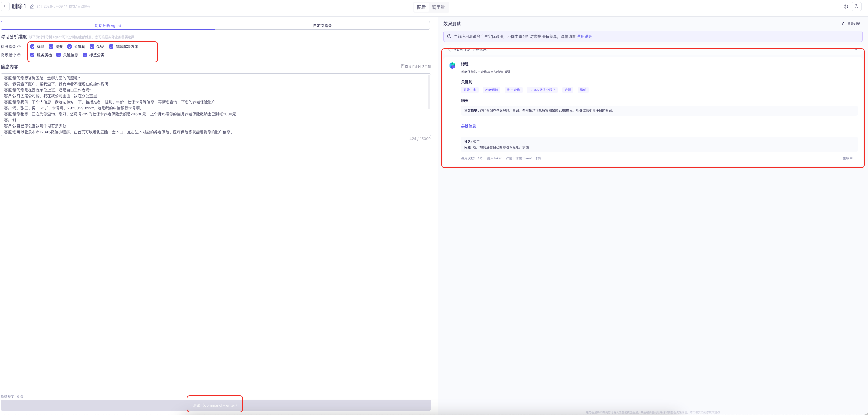Toggle the Q&A checkbox
The image size is (868, 415).
tap(92, 47)
